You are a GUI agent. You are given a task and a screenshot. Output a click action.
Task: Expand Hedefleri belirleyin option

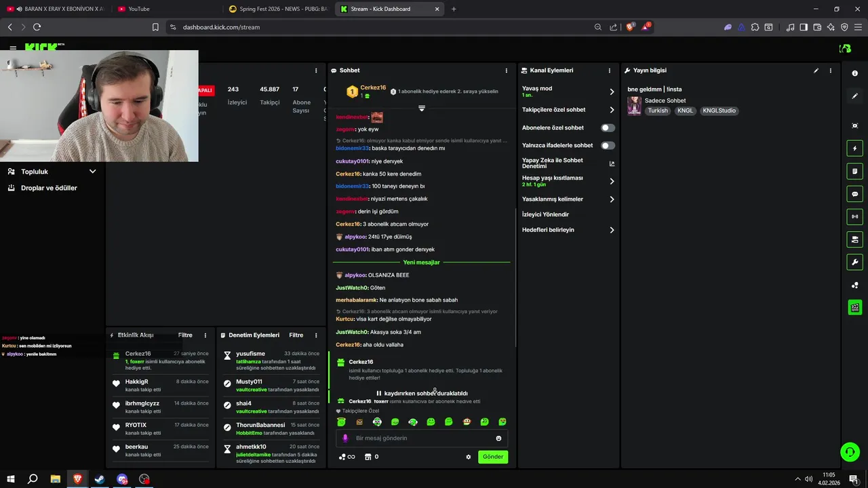(612, 230)
